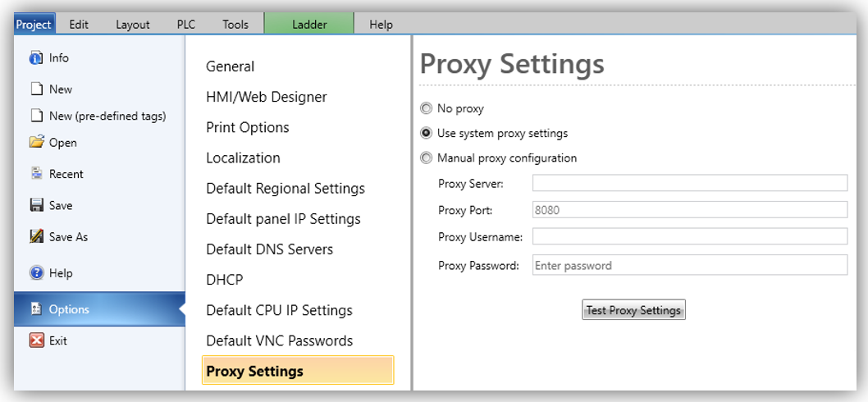Open the Layout menu
868x402 pixels.
pyautogui.click(x=133, y=25)
